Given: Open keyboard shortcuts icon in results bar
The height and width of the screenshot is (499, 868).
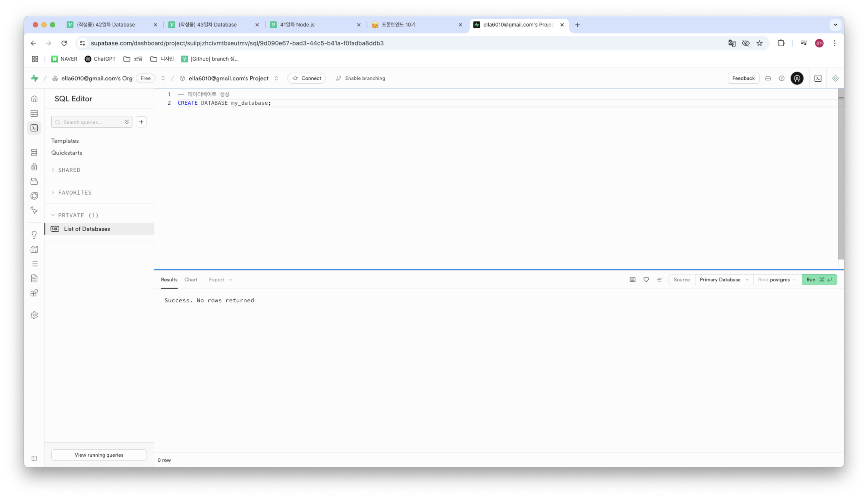Looking at the screenshot, I should (632, 280).
